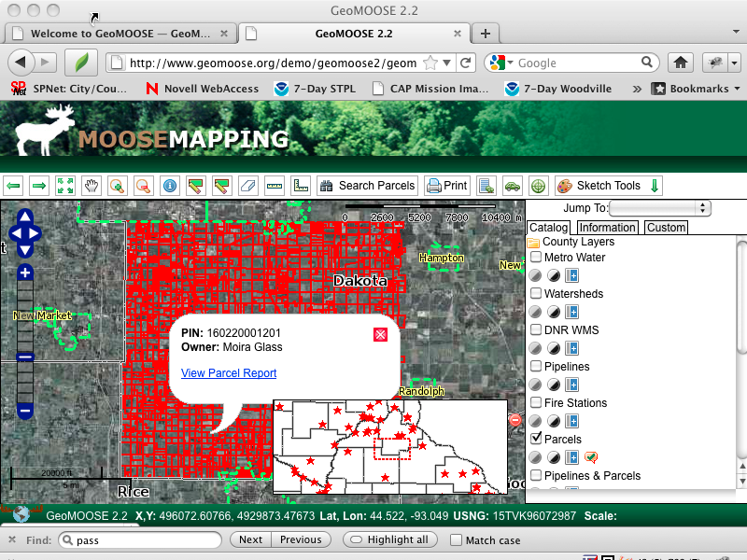Zoom out with blue minus button
This screenshot has height=560, width=747.
[x=25, y=411]
